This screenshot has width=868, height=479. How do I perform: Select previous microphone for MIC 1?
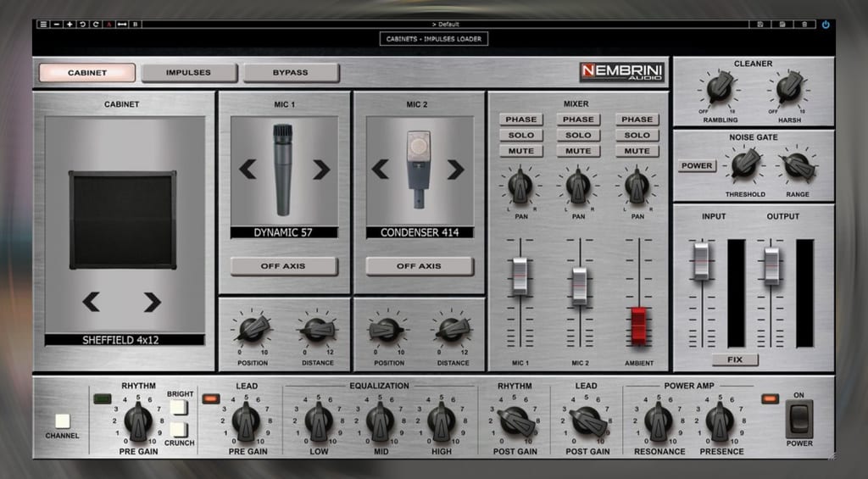click(248, 169)
